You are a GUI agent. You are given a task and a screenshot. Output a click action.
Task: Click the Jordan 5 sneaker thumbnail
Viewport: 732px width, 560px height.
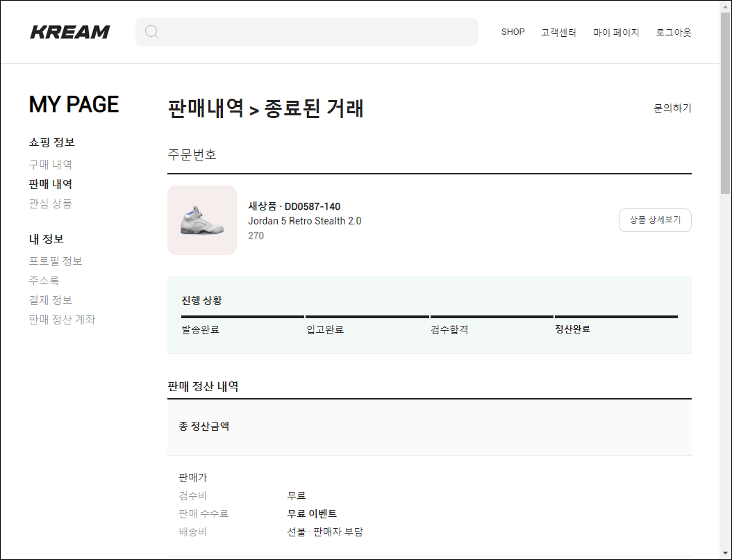point(202,220)
